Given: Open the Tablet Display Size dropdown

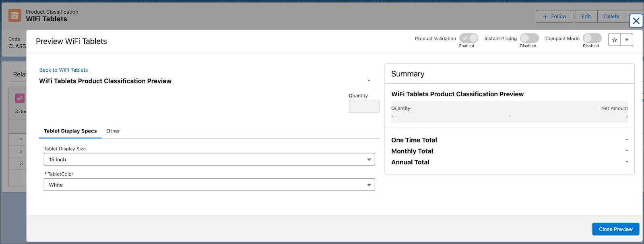Looking at the screenshot, I should tap(209, 159).
